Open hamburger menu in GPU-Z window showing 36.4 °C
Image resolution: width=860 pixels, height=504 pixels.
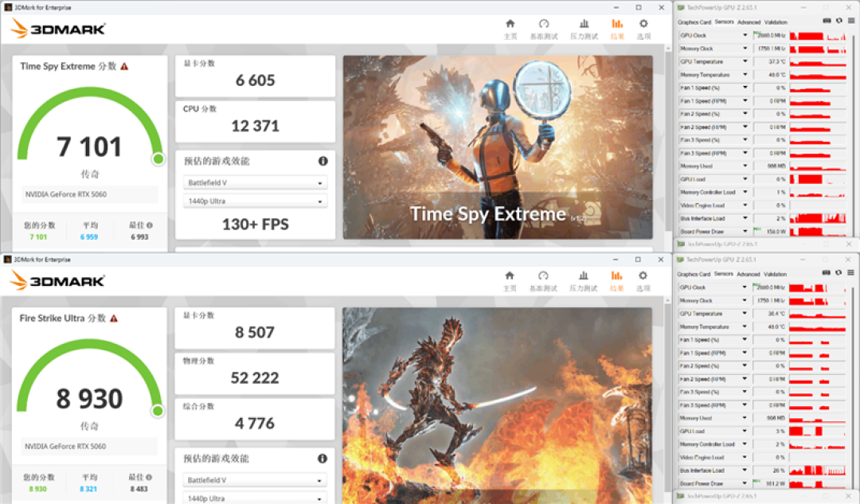(850, 272)
